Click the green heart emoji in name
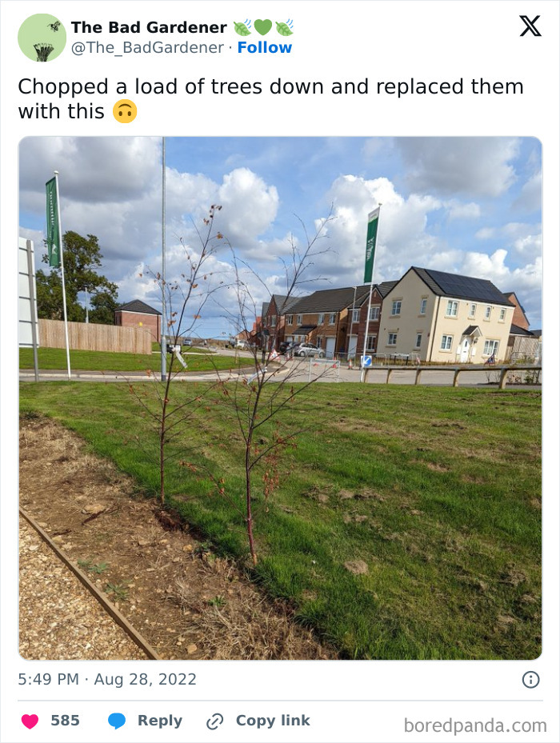560x743 pixels. (263, 27)
